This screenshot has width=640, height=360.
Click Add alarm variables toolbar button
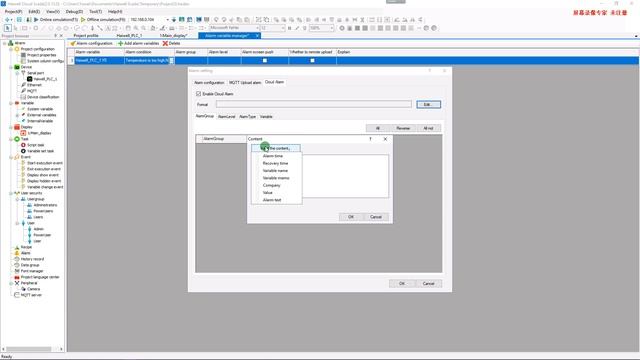pyautogui.click(x=138, y=43)
